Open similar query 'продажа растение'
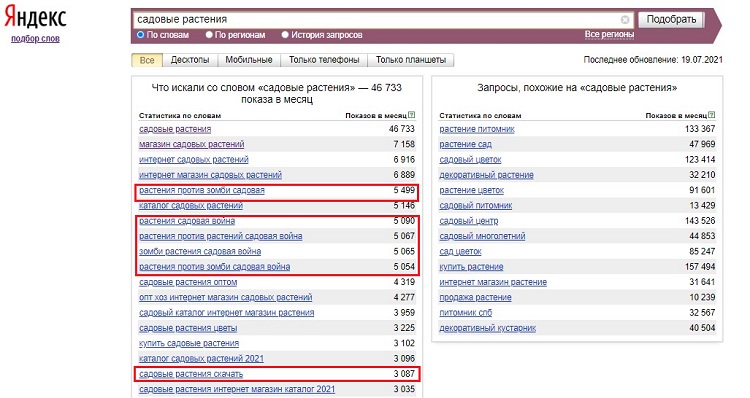Screen dimensions: 750x398 point(475,298)
